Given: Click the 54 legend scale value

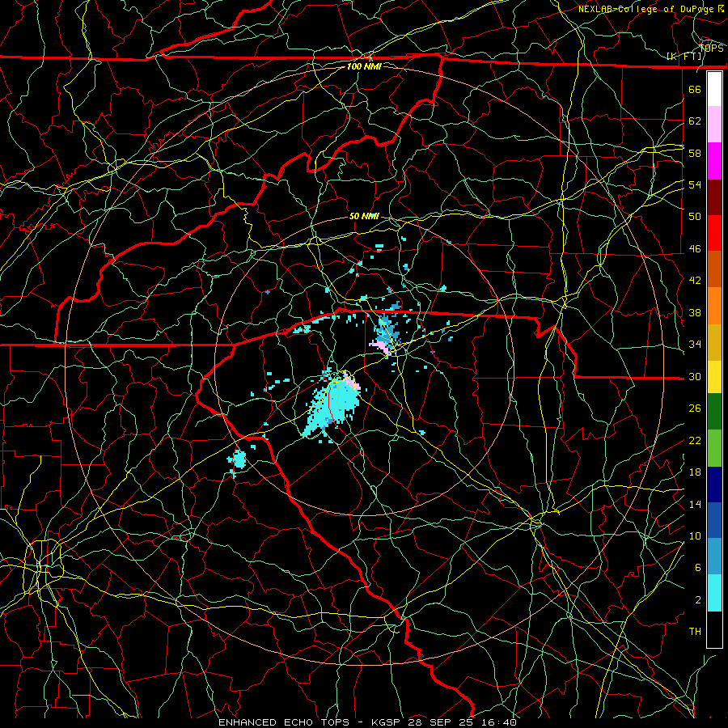Looking at the screenshot, I should click(x=695, y=184).
